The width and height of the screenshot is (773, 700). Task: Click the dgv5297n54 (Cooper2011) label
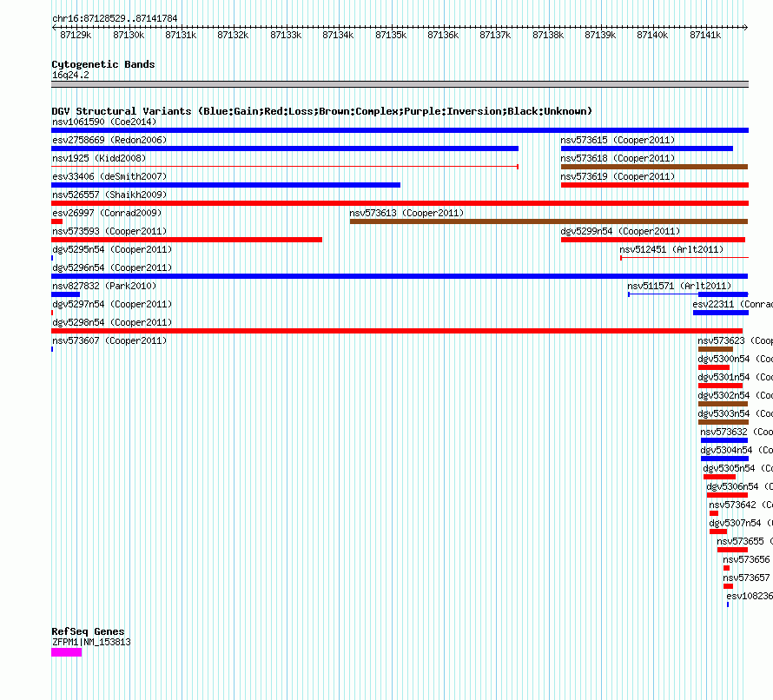[x=112, y=304]
